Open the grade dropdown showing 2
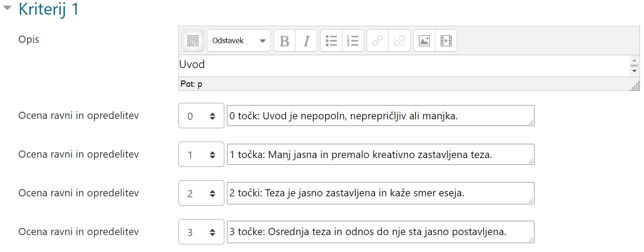The width and height of the screenshot is (644, 252). pos(201,193)
